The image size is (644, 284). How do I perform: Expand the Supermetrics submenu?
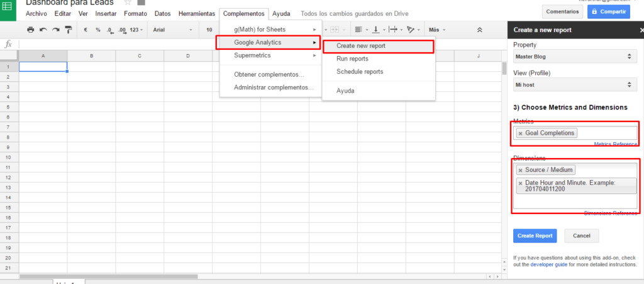coord(270,55)
